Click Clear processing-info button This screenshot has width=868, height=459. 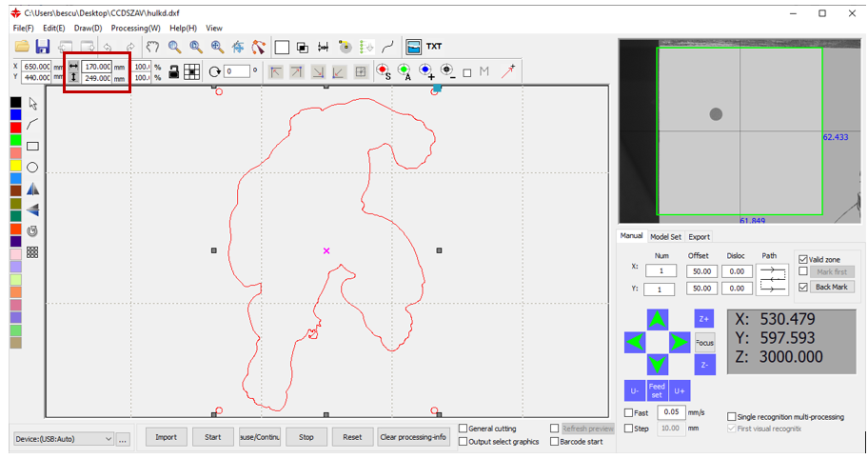tap(413, 437)
